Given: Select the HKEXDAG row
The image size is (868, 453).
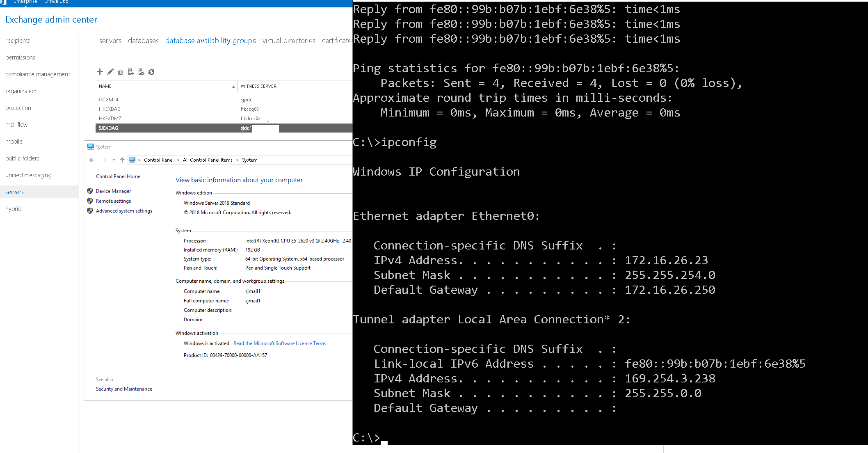Looking at the screenshot, I should [x=224, y=109].
